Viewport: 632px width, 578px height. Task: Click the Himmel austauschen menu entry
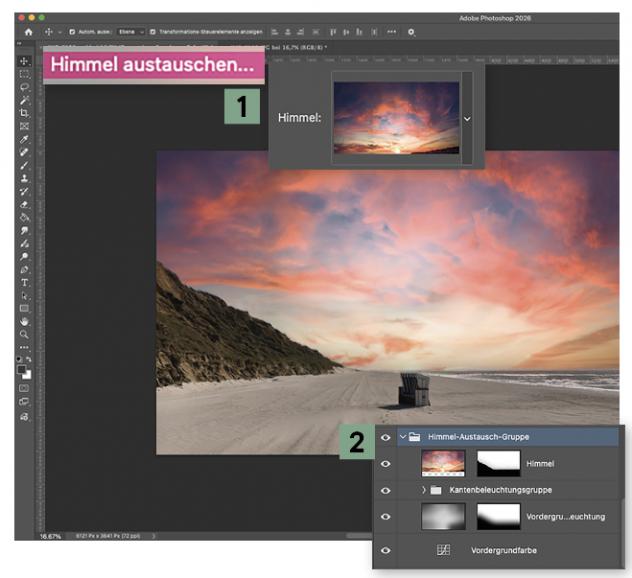coord(152,66)
